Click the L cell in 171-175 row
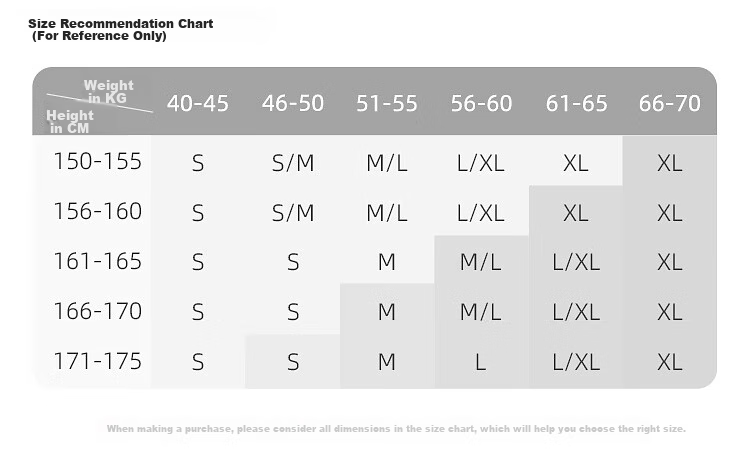This screenshot has width=750, height=465. click(x=481, y=362)
